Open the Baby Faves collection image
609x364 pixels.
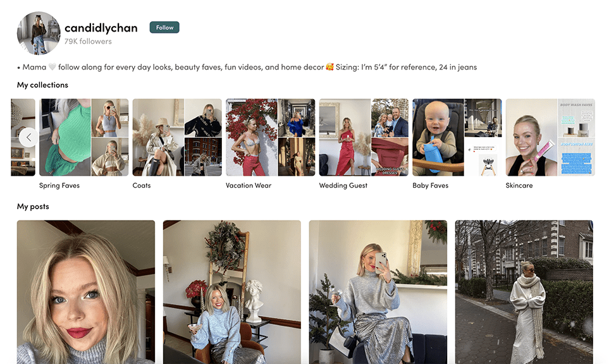pyautogui.click(x=457, y=137)
